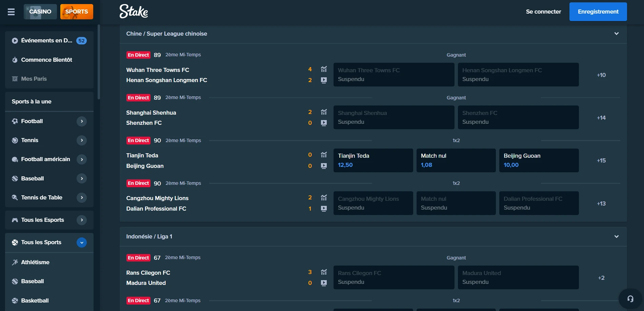Open stats icon for Shanghai Shenhua match
This screenshot has height=311, width=644.
point(324,112)
